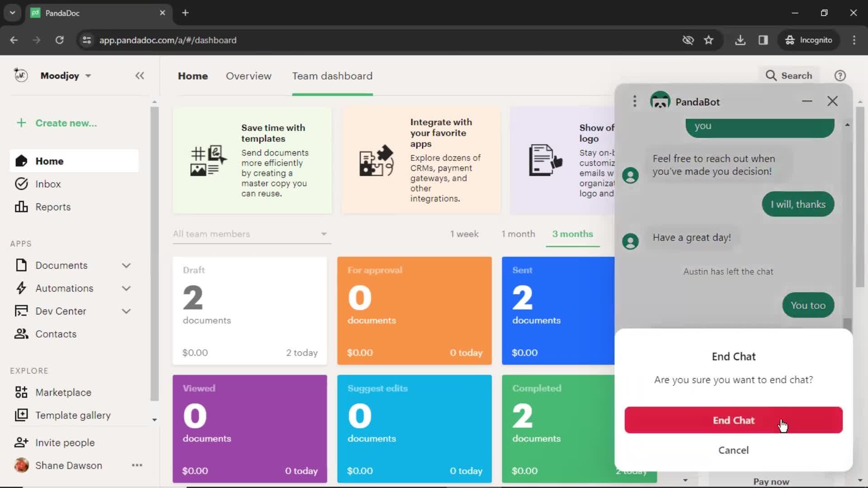
Task: Expand the Dev Center chevron
Action: point(126,311)
